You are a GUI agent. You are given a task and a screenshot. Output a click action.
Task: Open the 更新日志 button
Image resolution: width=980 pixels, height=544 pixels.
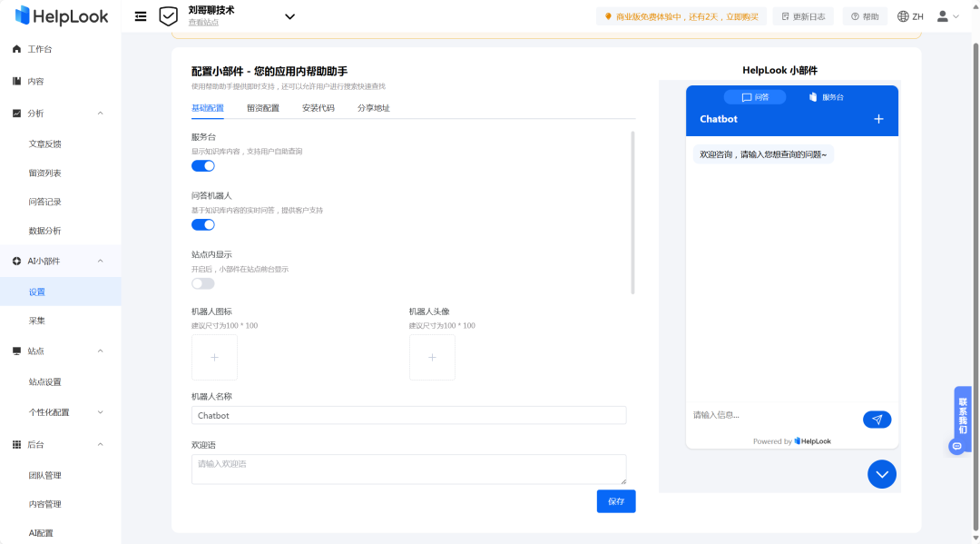coord(803,17)
